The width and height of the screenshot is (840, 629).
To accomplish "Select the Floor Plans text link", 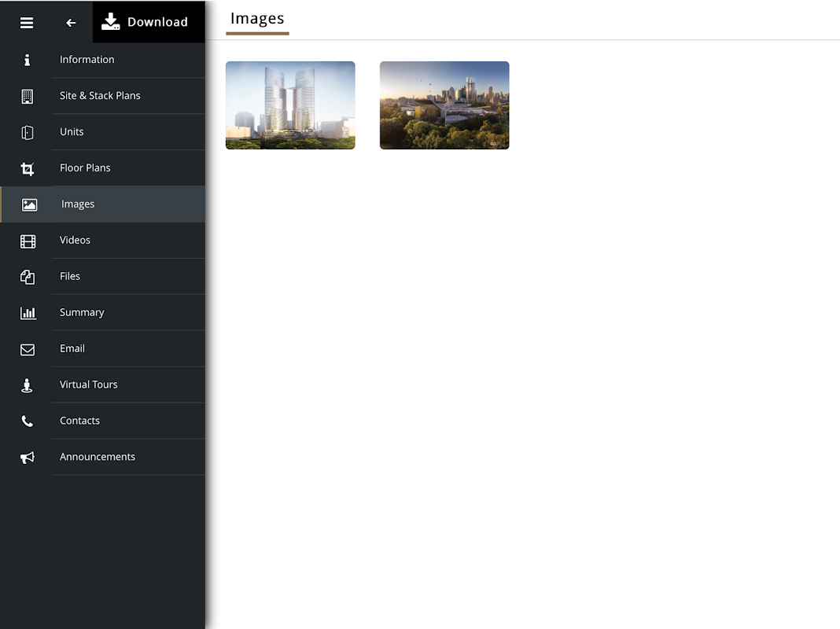I will click(85, 167).
